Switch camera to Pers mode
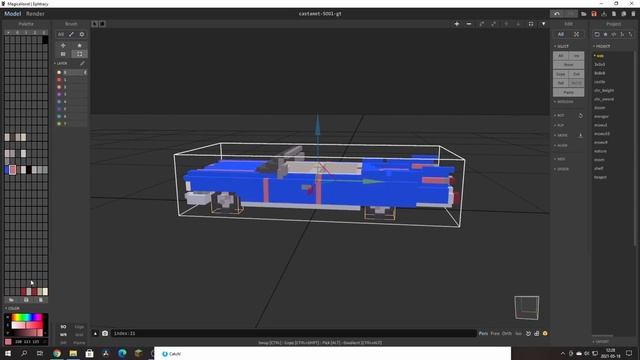Viewport: 640px width, 360px height. pyautogui.click(x=483, y=333)
